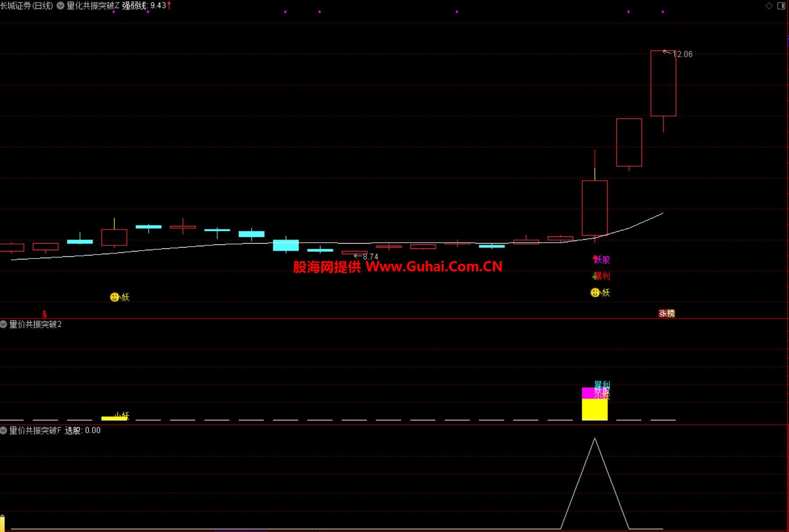Image resolution: width=789 pixels, height=532 pixels.
Task: Click the 暴利 signal marker on main chart
Action: tap(602, 276)
